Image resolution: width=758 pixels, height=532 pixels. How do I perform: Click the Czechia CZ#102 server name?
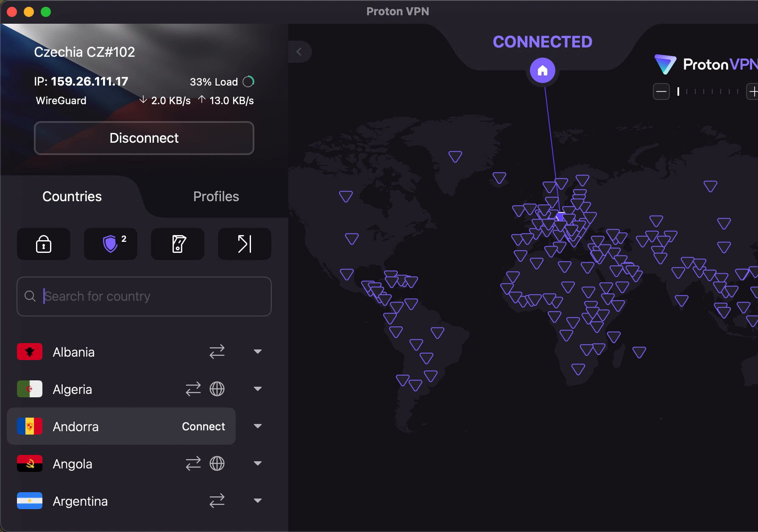pyautogui.click(x=84, y=52)
